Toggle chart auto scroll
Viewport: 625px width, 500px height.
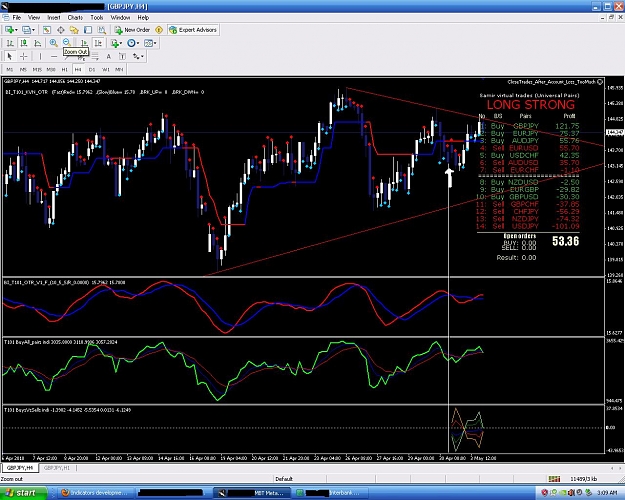point(84,43)
